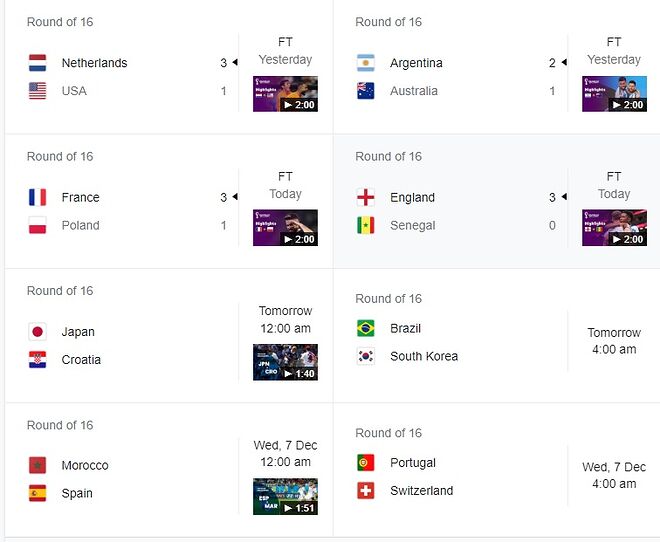The height and width of the screenshot is (542, 660).
Task: Open the Croatia team link
Action: [81, 360]
